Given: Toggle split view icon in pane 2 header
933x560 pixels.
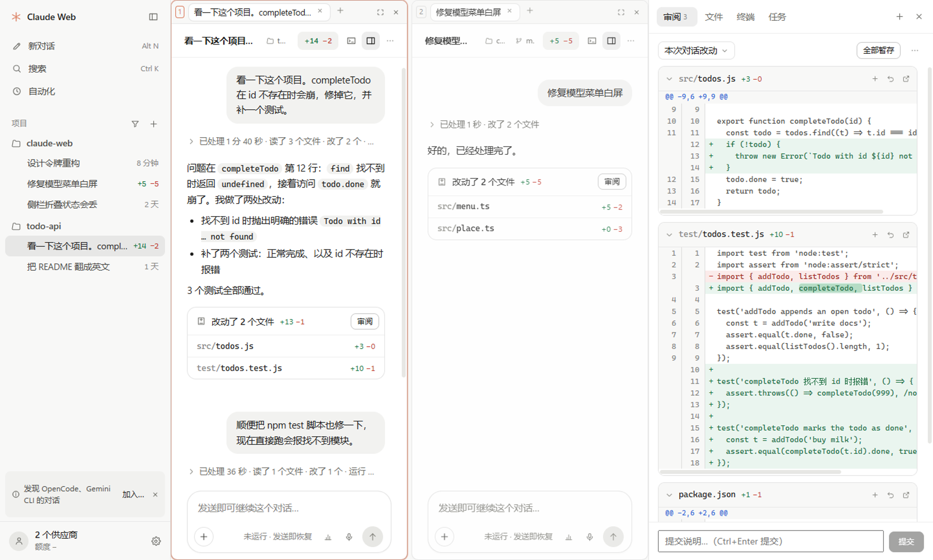Looking at the screenshot, I should (612, 41).
